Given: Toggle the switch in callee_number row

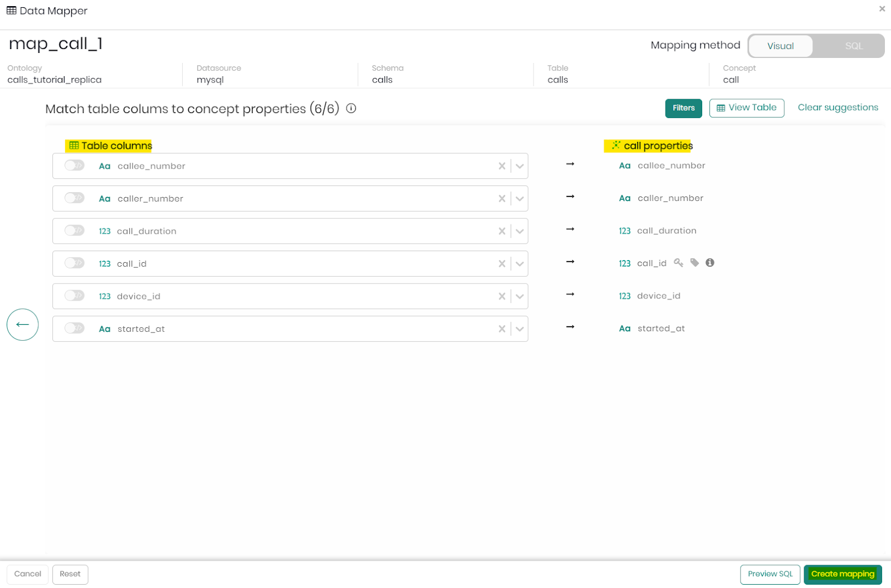Looking at the screenshot, I should coord(74,165).
